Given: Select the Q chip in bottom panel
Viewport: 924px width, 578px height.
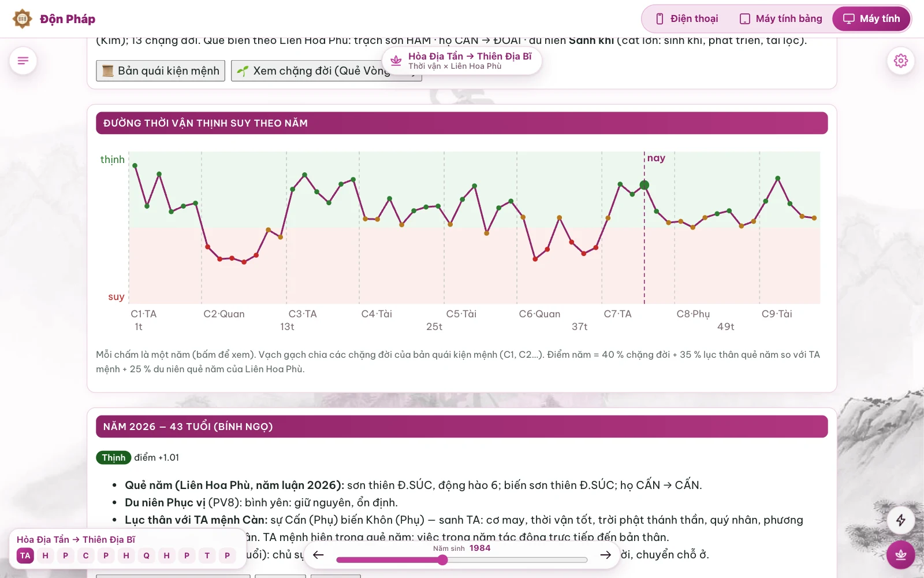Looking at the screenshot, I should coord(147,555).
